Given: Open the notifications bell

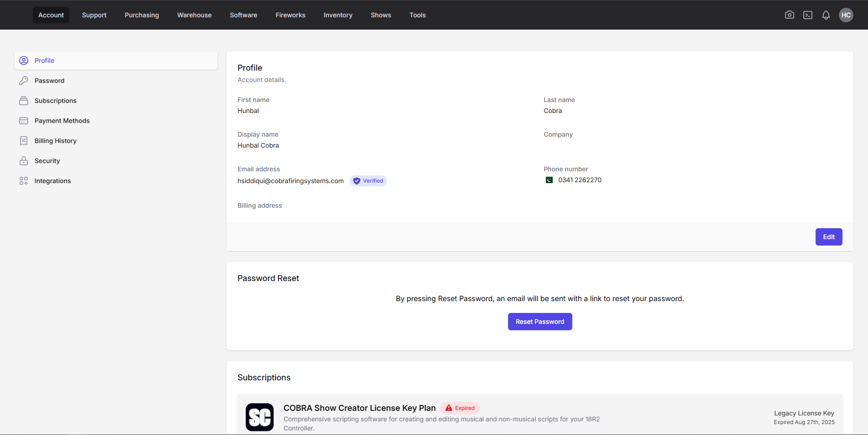Looking at the screenshot, I should click(826, 15).
